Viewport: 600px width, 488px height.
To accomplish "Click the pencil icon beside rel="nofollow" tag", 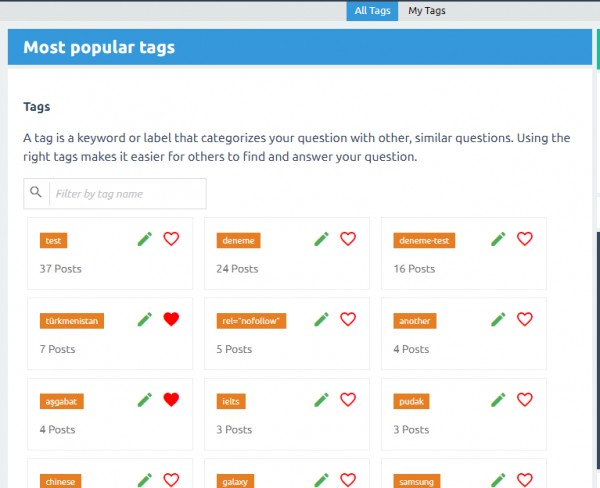I will click(321, 319).
